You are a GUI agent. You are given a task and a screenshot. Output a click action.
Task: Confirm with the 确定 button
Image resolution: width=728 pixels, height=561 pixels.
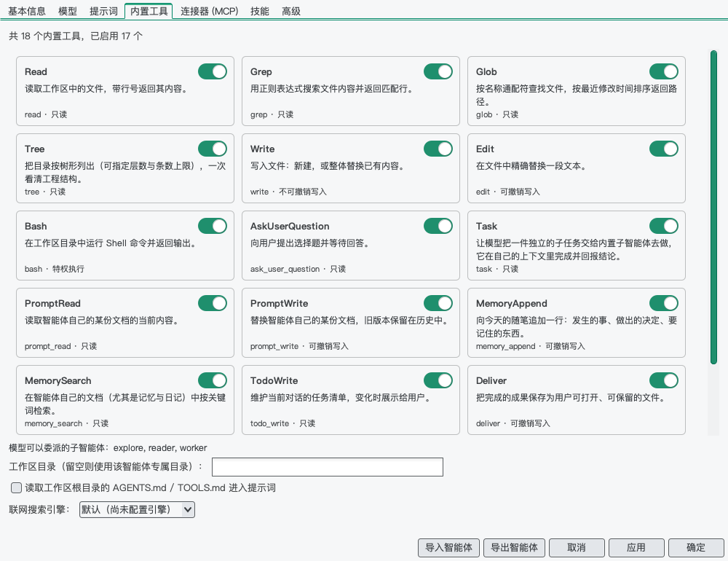(x=696, y=547)
